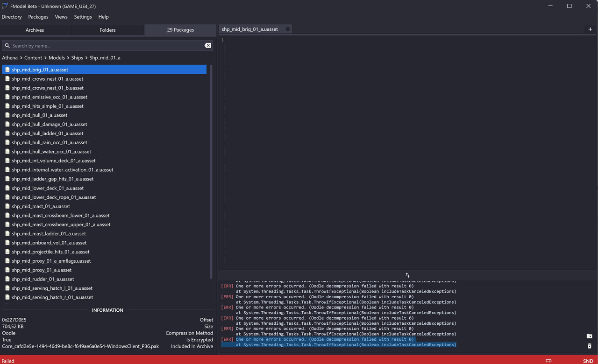Click the FModel app logo icon
The image size is (598, 364).
click(x=5, y=6)
